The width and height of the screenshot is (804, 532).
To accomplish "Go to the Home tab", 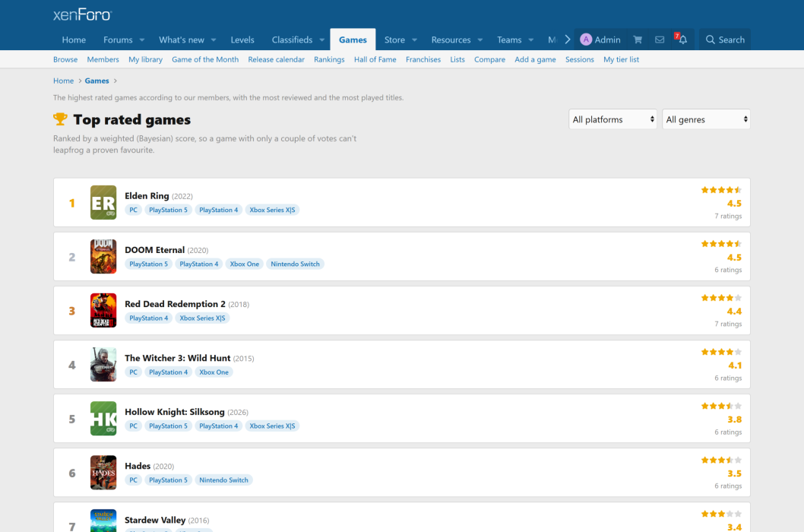I will (x=74, y=40).
